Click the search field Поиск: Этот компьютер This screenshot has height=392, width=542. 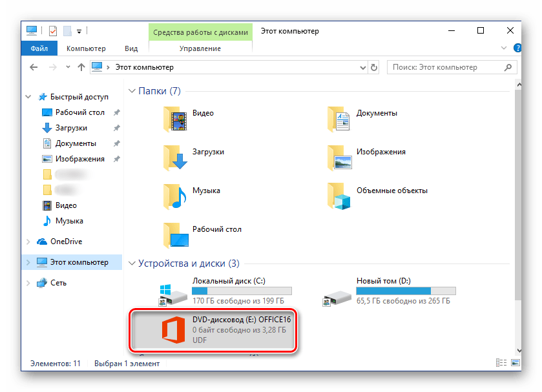[x=446, y=67]
